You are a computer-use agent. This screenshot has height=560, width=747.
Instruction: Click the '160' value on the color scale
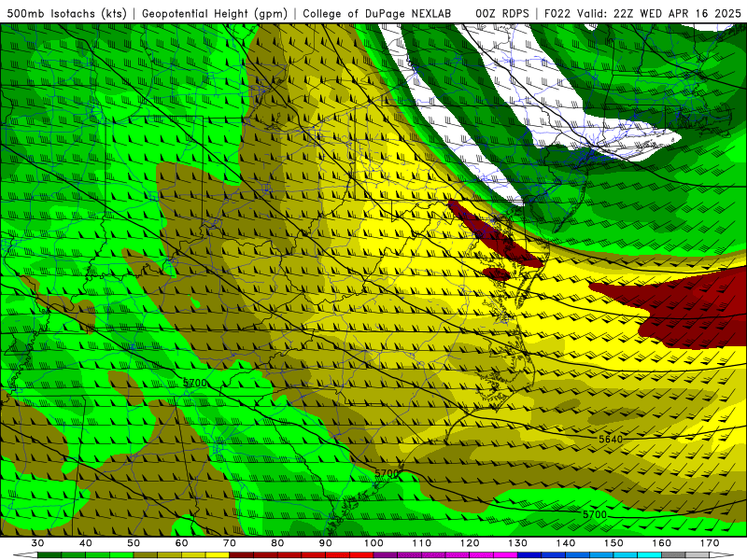tap(662, 543)
